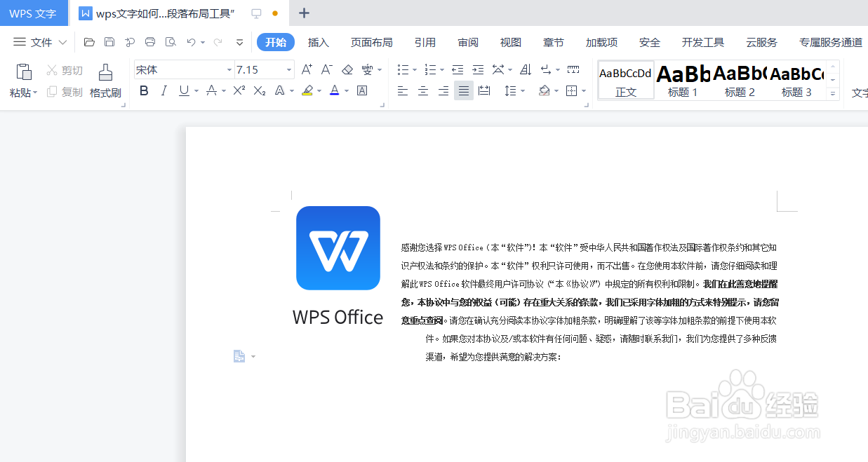This screenshot has width=868, height=462.
Task: Open the quick access toolbar customize arrow
Action: [x=239, y=42]
